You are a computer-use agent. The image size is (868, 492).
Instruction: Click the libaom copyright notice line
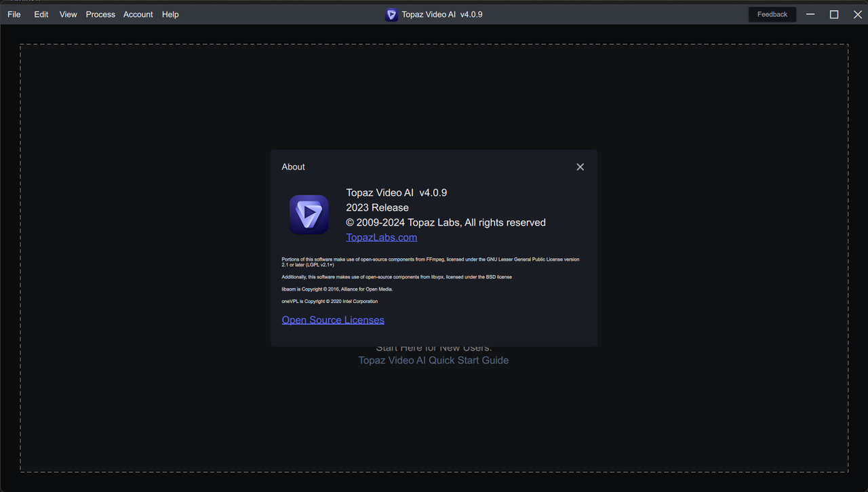tap(337, 289)
